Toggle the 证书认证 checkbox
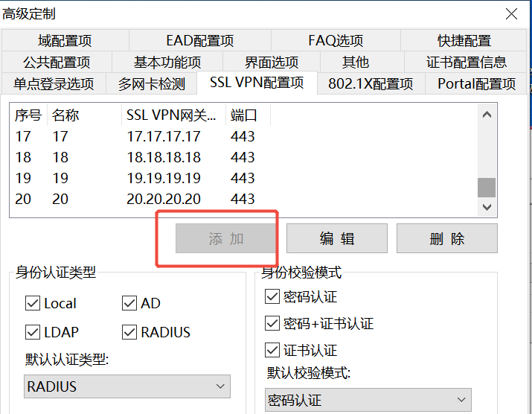This screenshot has width=532, height=414. [x=272, y=350]
